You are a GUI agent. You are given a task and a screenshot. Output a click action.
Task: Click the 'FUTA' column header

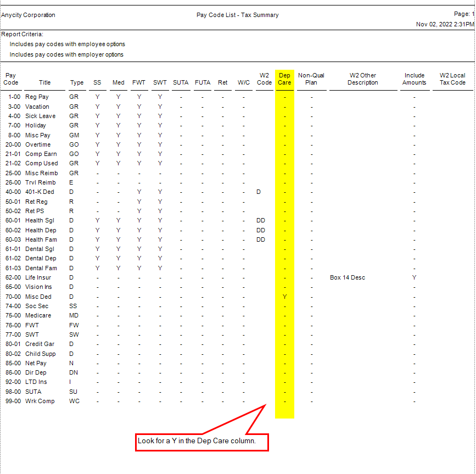(x=203, y=82)
